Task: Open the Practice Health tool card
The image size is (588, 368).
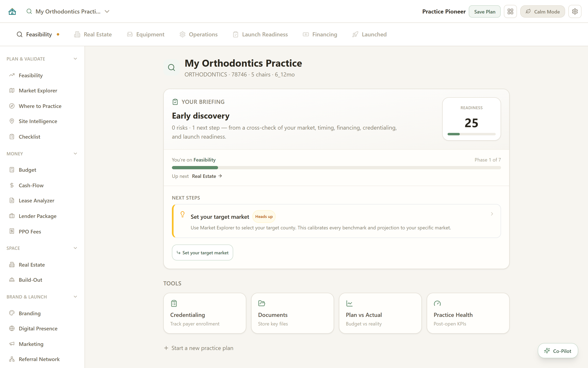Action: click(x=468, y=313)
